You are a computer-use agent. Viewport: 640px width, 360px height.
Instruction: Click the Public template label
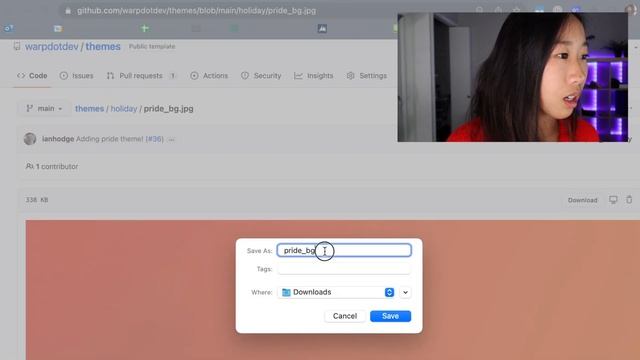(152, 47)
